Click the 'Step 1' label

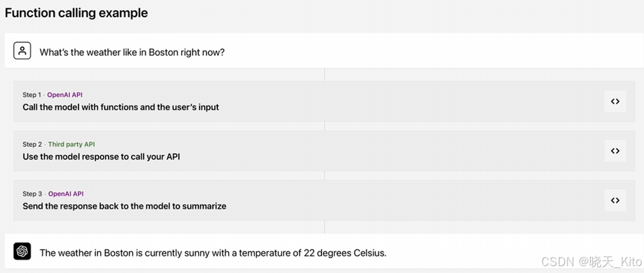[32, 95]
